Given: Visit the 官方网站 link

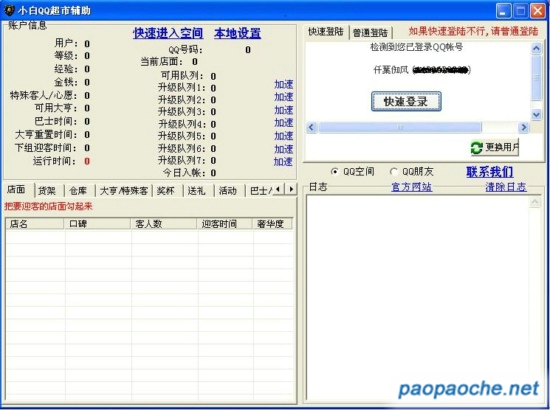Looking at the screenshot, I should [411, 187].
